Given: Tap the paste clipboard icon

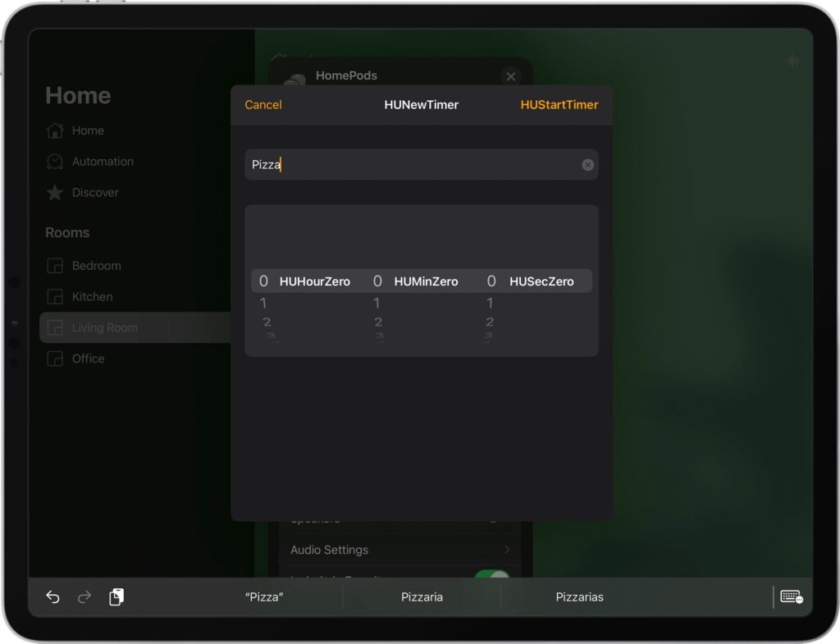Looking at the screenshot, I should click(x=116, y=596).
